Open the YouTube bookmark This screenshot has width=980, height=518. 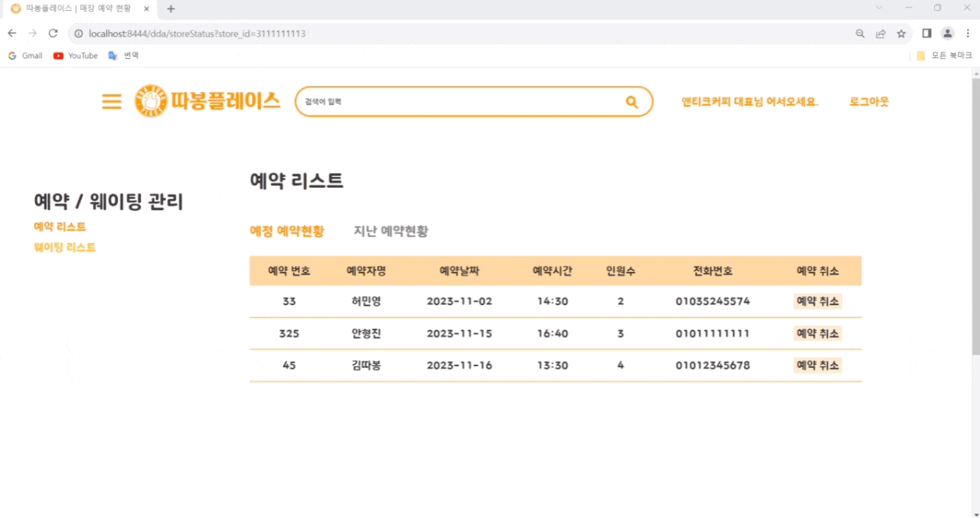click(74, 55)
